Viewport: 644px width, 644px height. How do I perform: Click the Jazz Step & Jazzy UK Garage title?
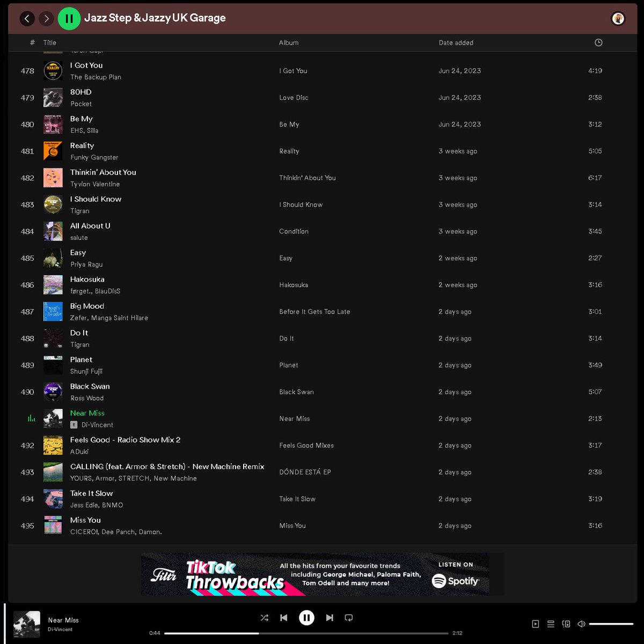pyautogui.click(x=155, y=18)
